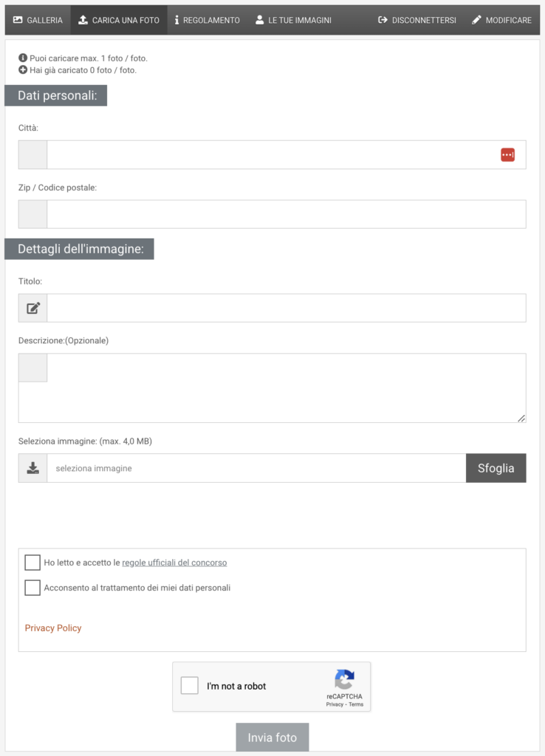The image size is (545, 756).
Task: Click the download icon next to seleziona immagine
Action: 32,468
